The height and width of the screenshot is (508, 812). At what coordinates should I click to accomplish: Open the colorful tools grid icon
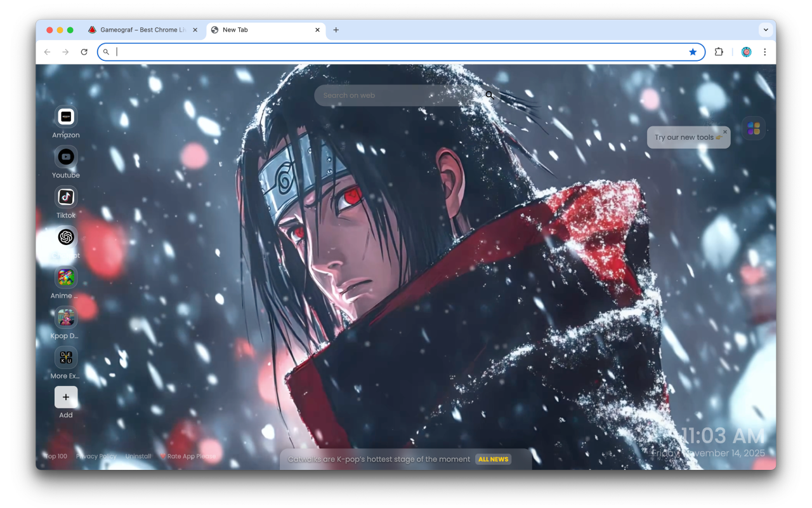pyautogui.click(x=754, y=128)
